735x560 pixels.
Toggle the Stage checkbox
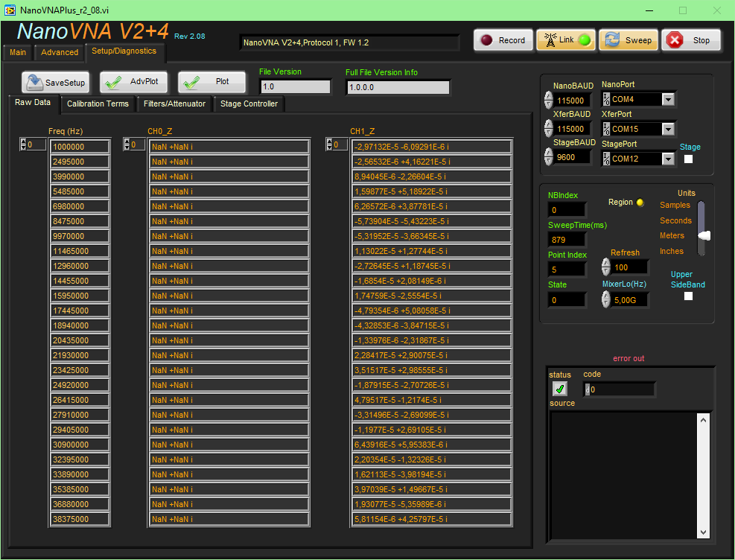click(x=688, y=159)
